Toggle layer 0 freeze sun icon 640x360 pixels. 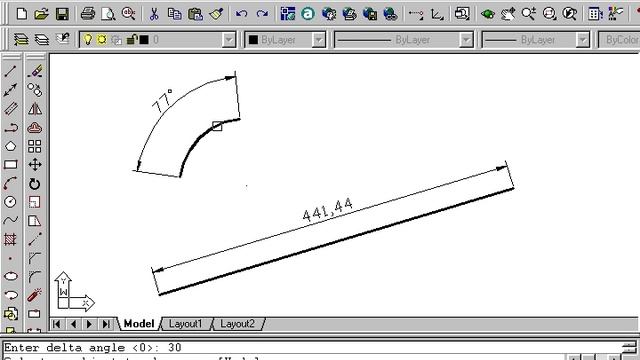[102, 40]
